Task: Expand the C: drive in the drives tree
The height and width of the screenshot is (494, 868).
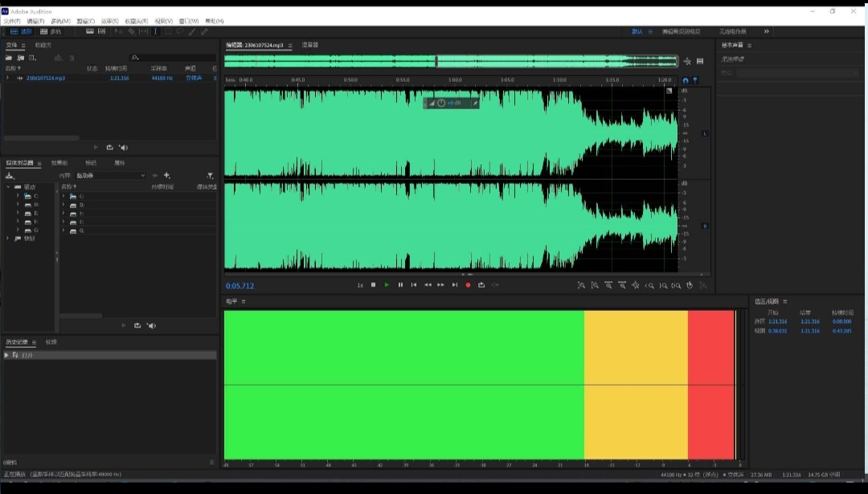Action: click(x=18, y=196)
